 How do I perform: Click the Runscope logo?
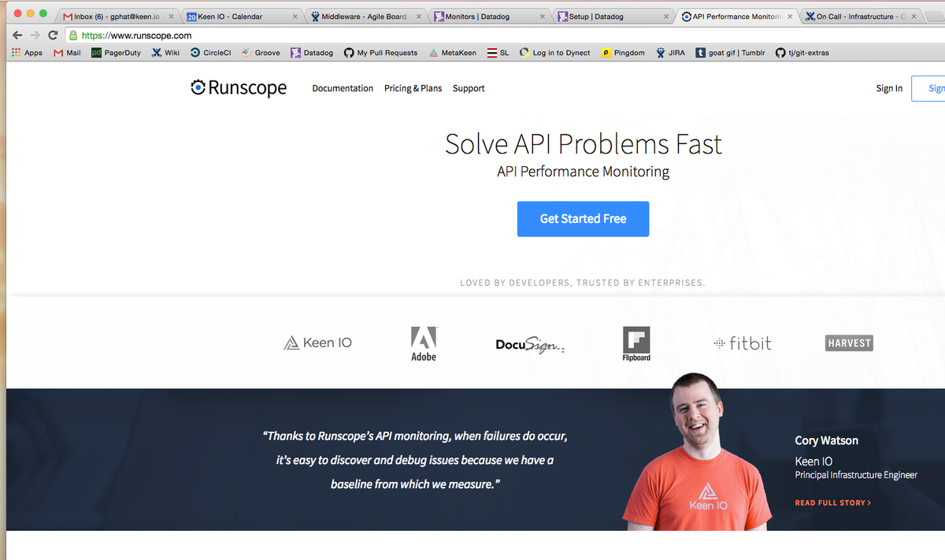click(239, 87)
